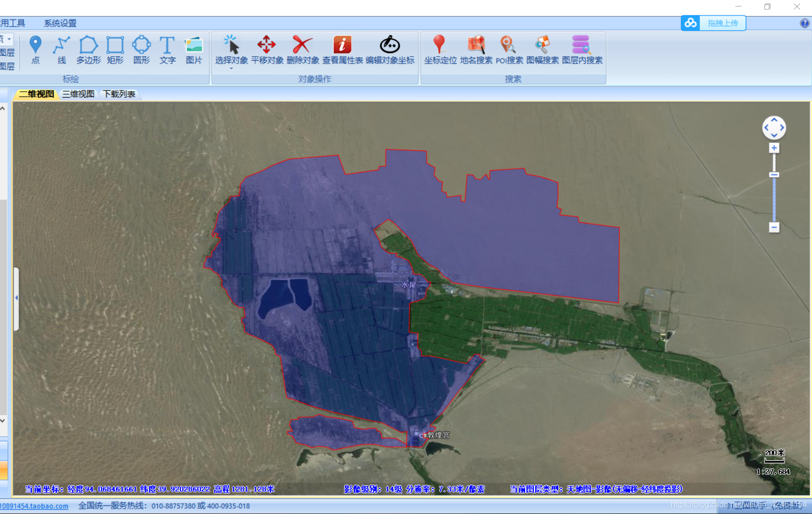Click the map pan navigation compass
The image size is (812, 514).
(774, 128)
